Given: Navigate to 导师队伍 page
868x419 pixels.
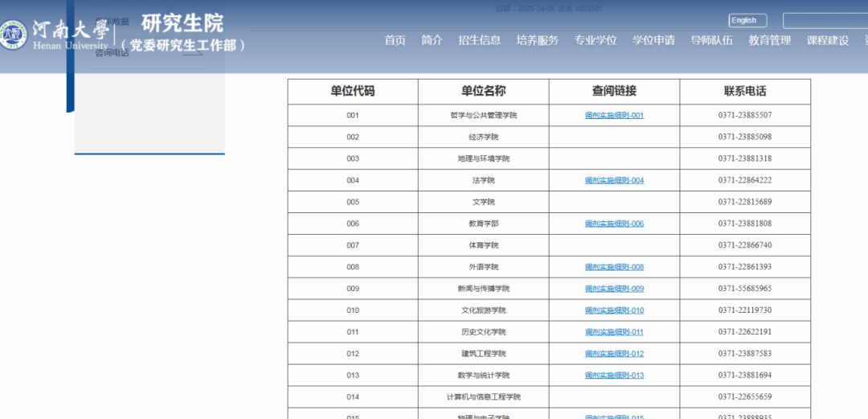Looking at the screenshot, I should 711,40.
